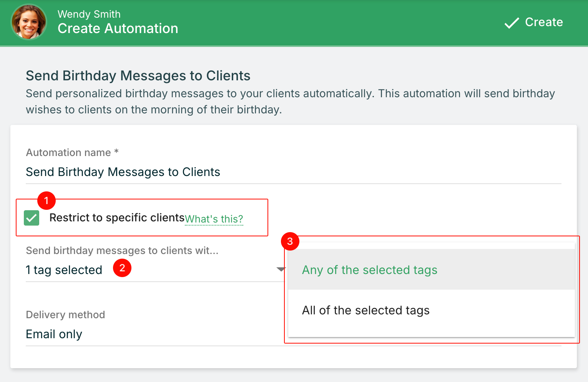Open the "What's this?" help link
The height and width of the screenshot is (382, 588).
click(x=214, y=219)
